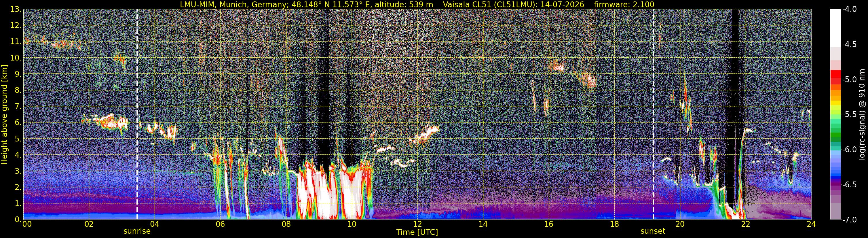Click the white top band of the colorbar

pyautogui.click(x=835, y=28)
